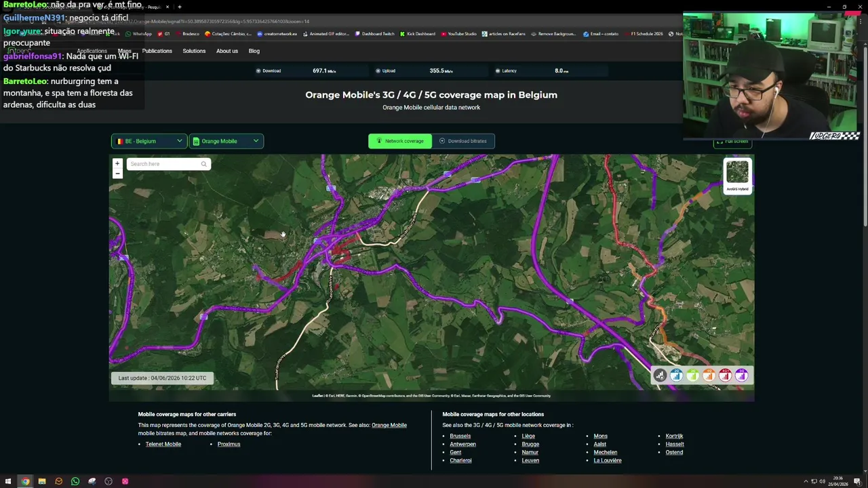
Task: Open the creatornetwork.ea bookmark
Action: point(278,34)
